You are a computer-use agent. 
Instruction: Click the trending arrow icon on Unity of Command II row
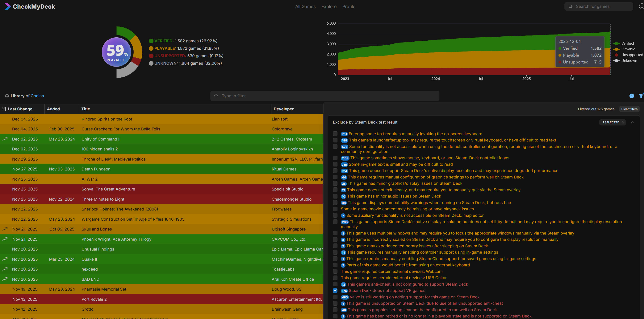click(5, 139)
